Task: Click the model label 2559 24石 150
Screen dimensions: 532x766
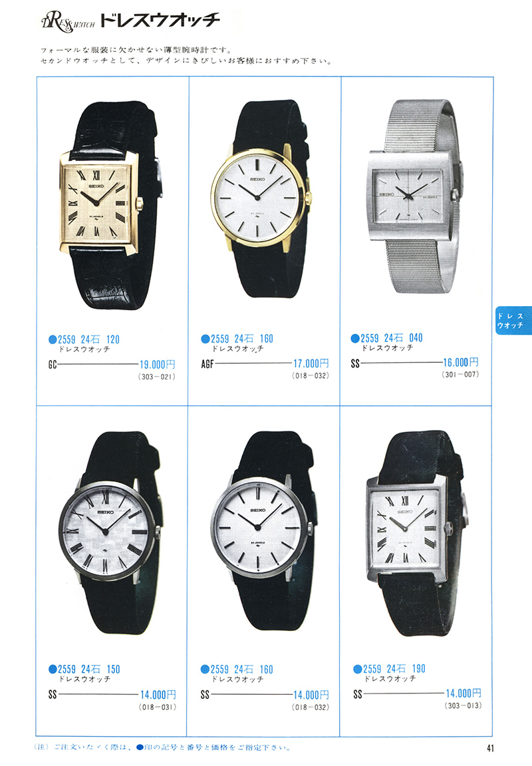Action: (x=89, y=670)
